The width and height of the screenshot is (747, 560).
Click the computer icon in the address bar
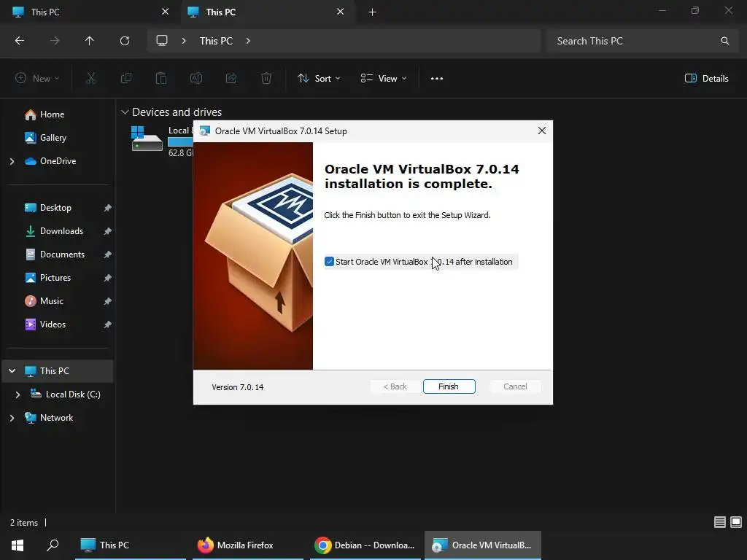pos(162,41)
